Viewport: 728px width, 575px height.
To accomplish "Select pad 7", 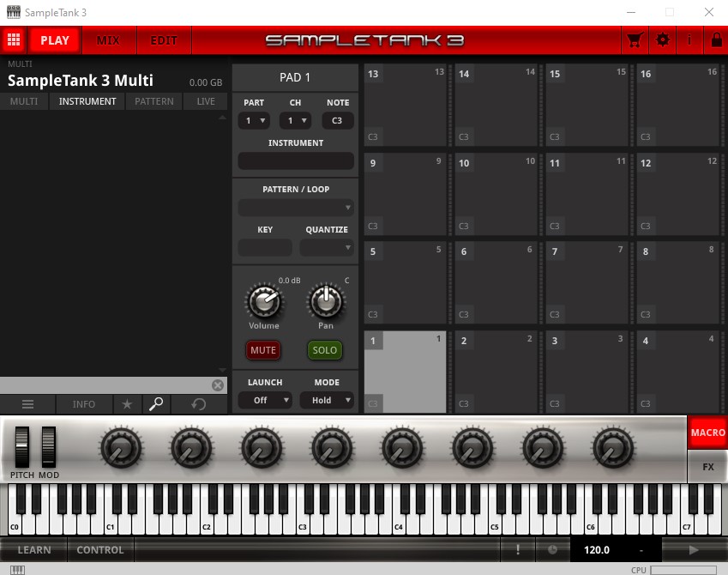I will pyautogui.click(x=587, y=282).
